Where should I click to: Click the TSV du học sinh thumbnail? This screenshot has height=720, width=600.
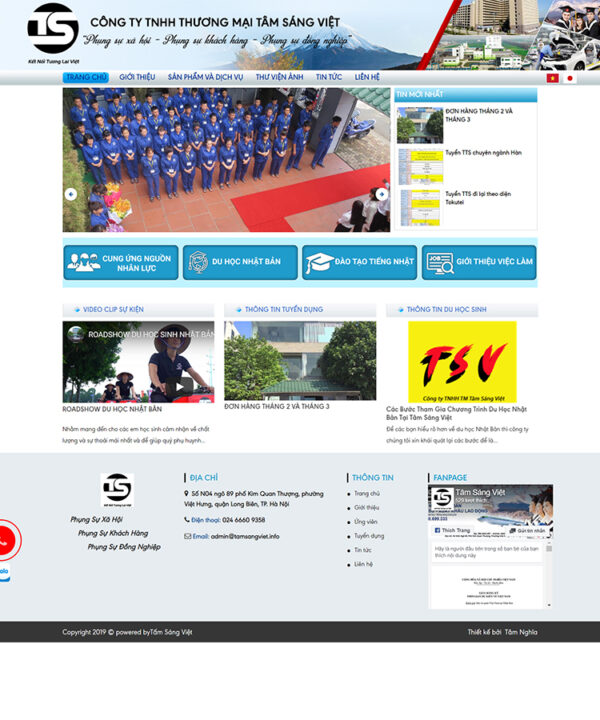462,361
